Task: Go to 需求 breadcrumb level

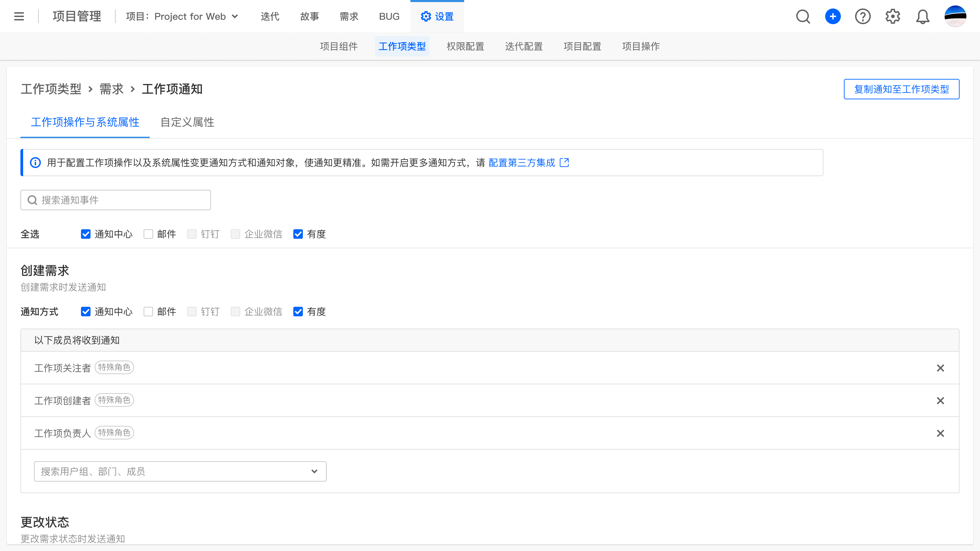Action: coord(112,89)
